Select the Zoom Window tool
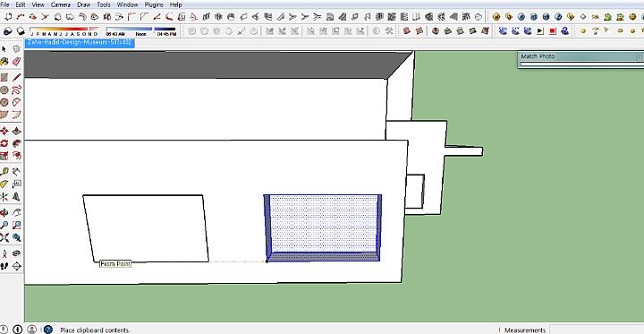Image resolution: width=644 pixels, height=334 pixels. point(16,225)
